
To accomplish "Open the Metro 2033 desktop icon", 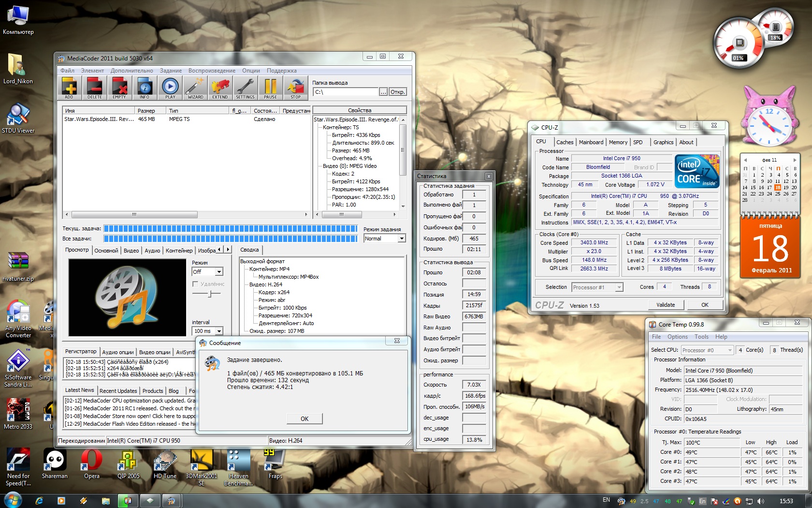I will tap(18, 414).
